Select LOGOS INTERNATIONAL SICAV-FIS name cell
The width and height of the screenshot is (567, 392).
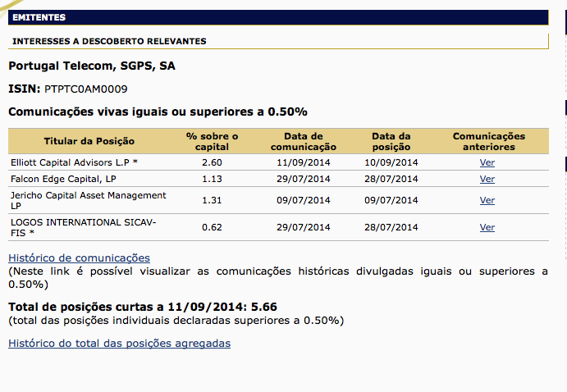[83, 227]
